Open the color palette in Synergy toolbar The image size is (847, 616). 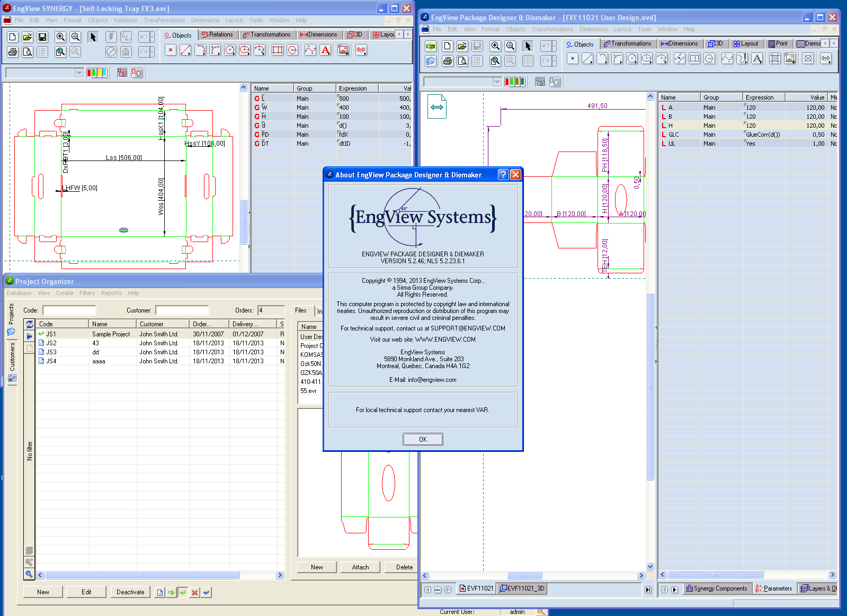[x=97, y=73]
